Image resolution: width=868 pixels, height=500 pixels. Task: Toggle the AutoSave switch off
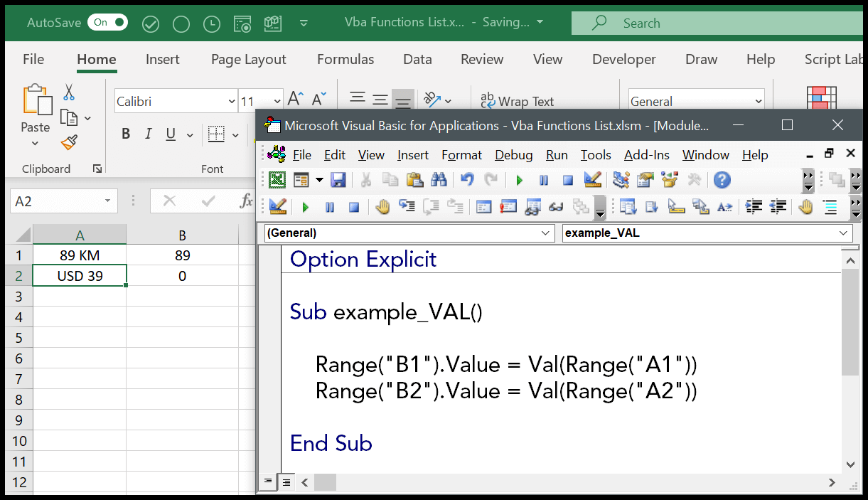[x=107, y=23]
